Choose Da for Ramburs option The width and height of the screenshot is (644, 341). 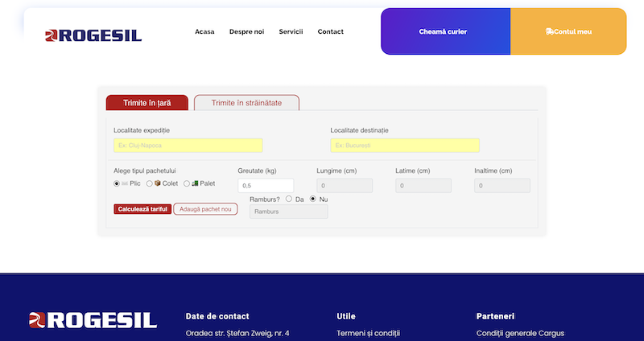point(288,199)
